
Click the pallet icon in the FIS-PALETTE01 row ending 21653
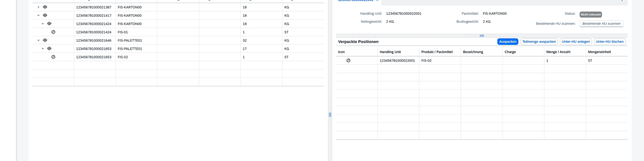click(49, 49)
